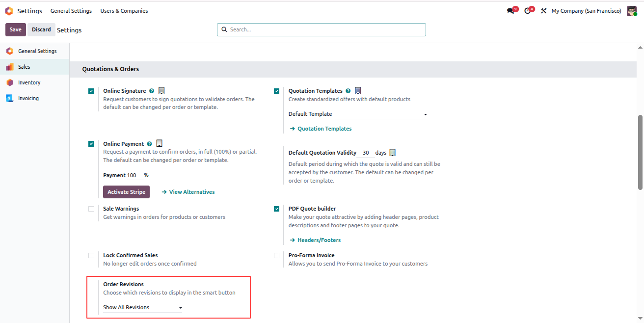The height and width of the screenshot is (323, 644).
Task: Open help icon beside Online Payment
Action: tap(149, 144)
